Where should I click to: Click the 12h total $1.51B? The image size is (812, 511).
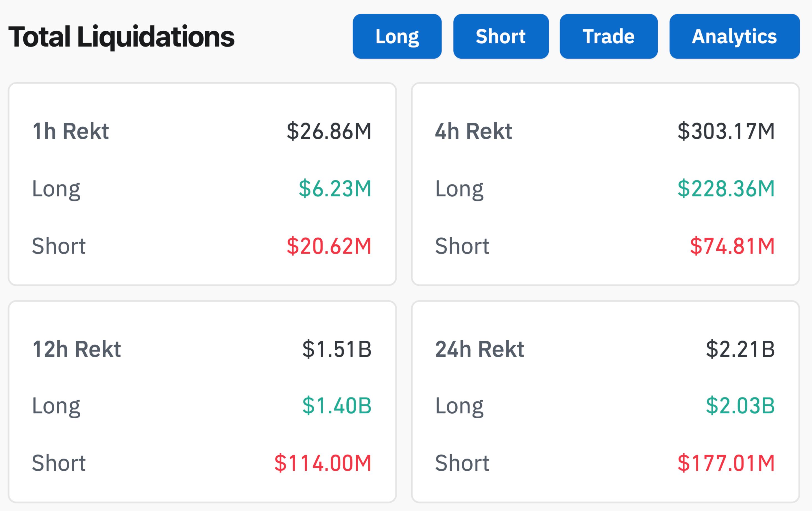(x=336, y=349)
